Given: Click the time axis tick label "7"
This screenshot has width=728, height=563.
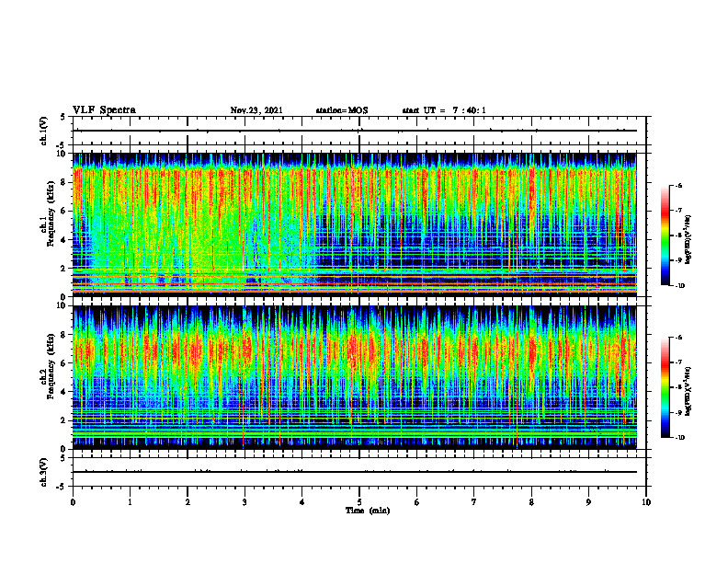Looking at the screenshot, I should [474, 502].
